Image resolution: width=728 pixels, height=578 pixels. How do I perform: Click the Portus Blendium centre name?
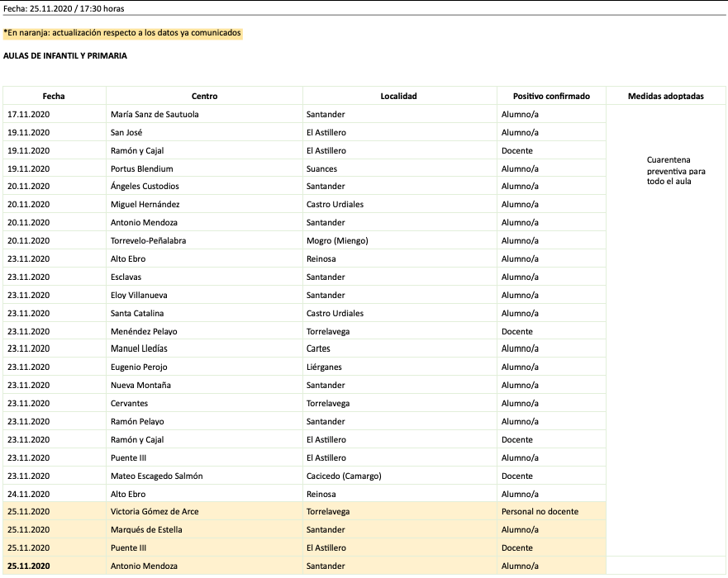[x=141, y=168]
